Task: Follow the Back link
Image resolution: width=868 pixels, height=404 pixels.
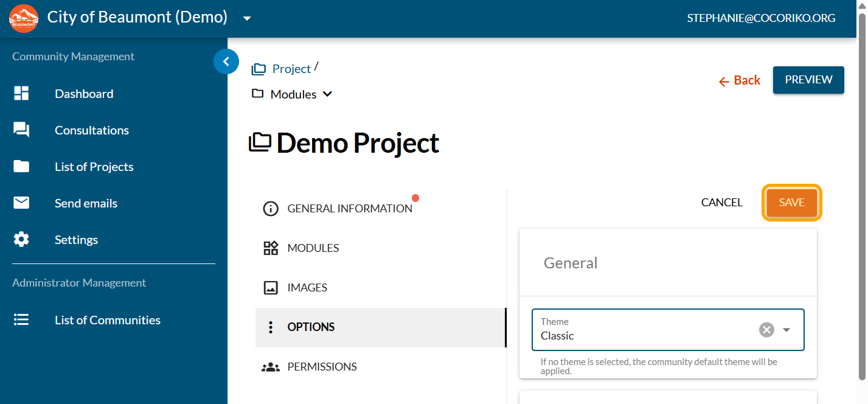Action: (x=740, y=80)
